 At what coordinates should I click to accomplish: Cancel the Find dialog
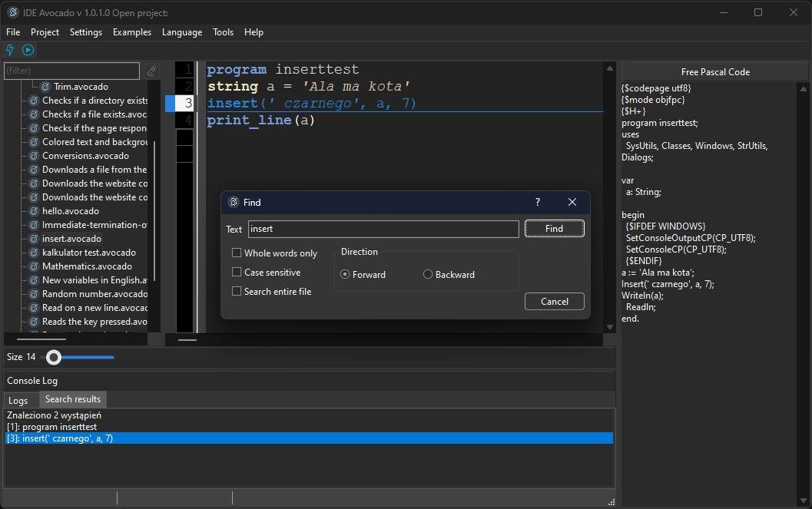(554, 302)
